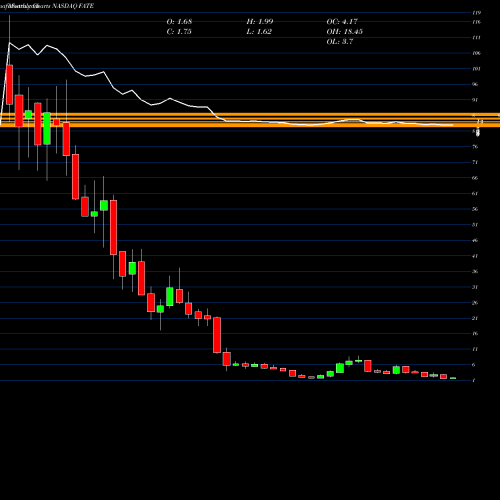500x500 pixels.
Task: Click the '56' price axis label
Action: coord(475,209)
